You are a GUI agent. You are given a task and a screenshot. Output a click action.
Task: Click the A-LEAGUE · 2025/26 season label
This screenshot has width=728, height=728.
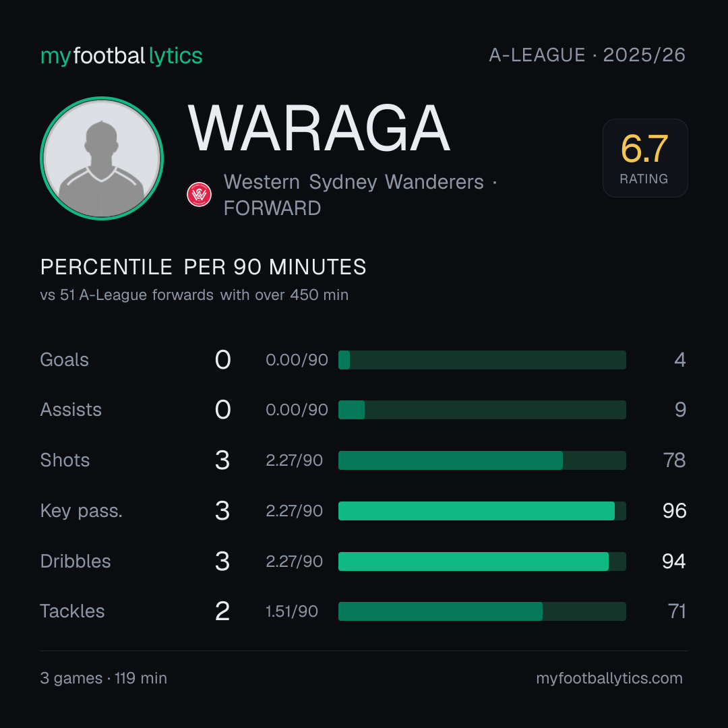[587, 55]
